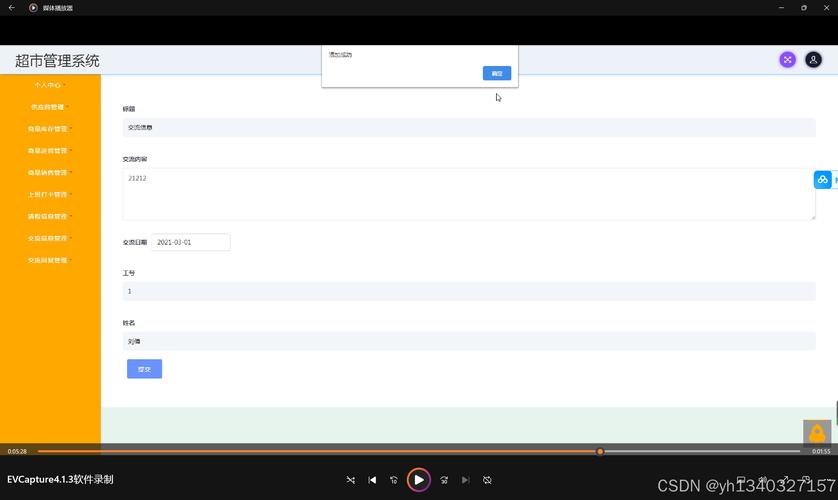838x500 pixels.
Task: Open 交流信息管理 menu item
Action: point(49,238)
